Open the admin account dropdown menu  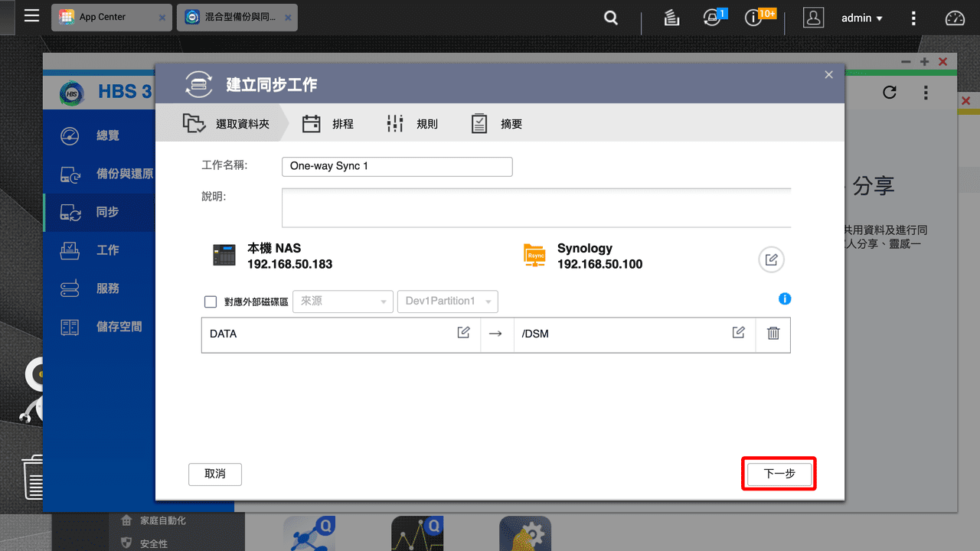click(x=861, y=18)
